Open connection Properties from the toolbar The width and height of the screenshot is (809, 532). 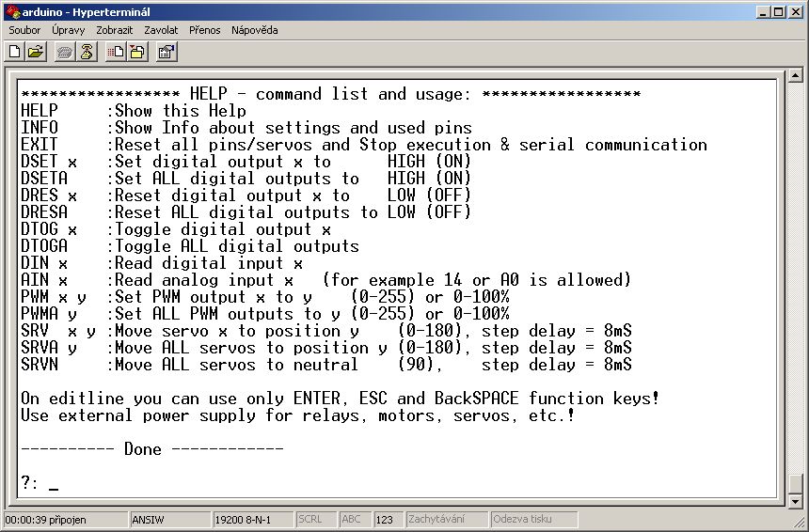pyautogui.click(x=166, y=52)
